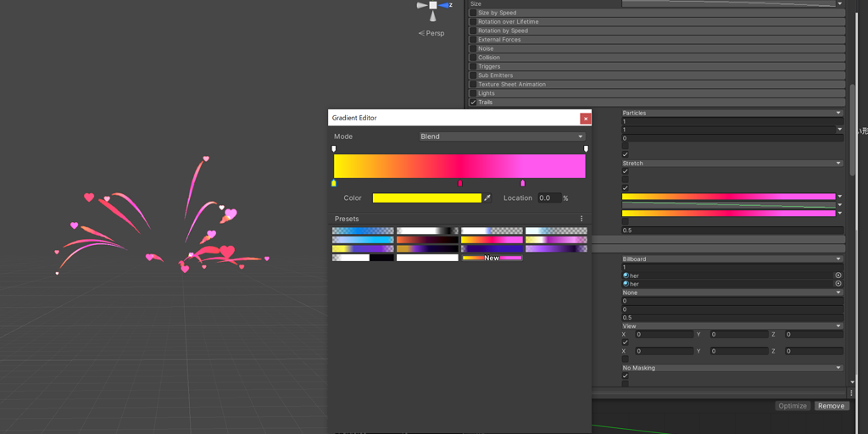Screen dimensions: 868x434
Task: Enable the Noise module checkbox
Action: (x=473, y=48)
